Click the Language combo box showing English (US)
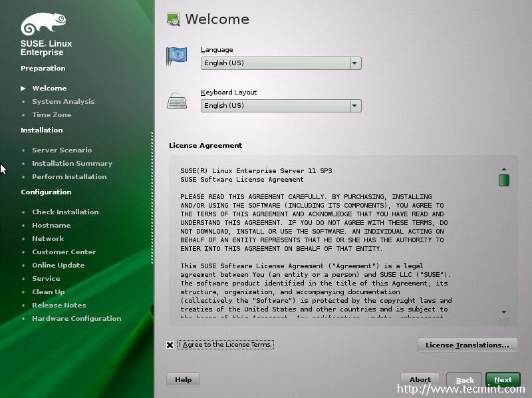 click(x=281, y=63)
